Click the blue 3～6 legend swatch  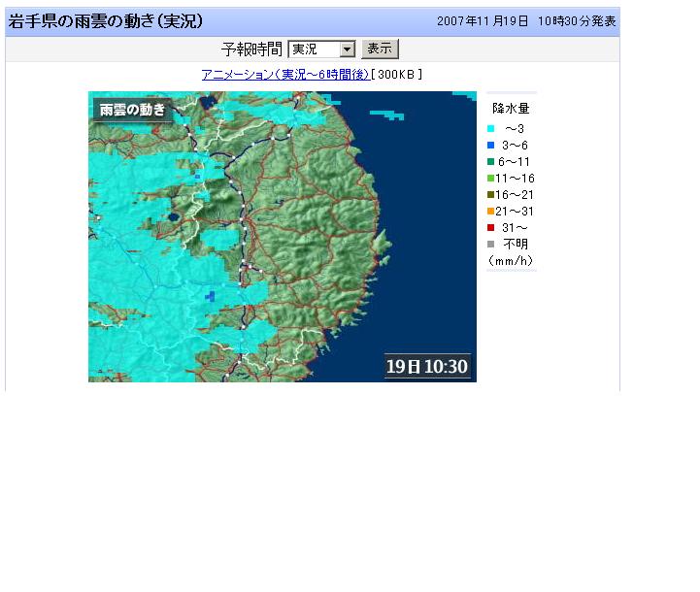491,145
